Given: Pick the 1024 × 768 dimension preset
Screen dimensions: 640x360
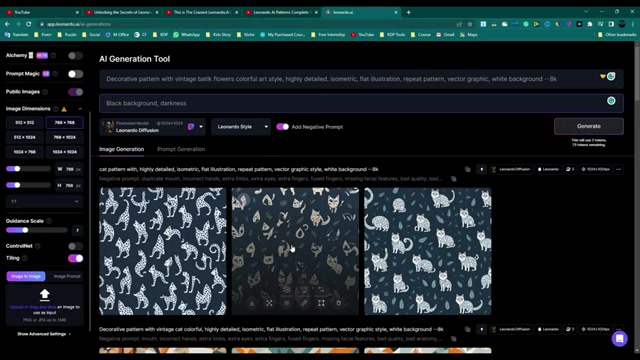Looking at the screenshot, I should 24,152.
